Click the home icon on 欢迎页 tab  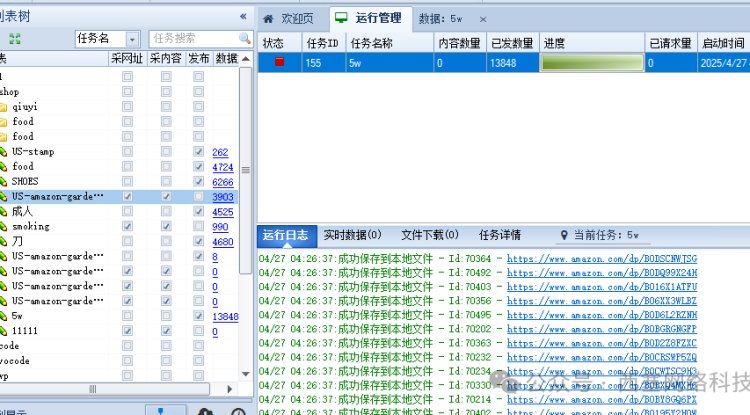(x=269, y=18)
